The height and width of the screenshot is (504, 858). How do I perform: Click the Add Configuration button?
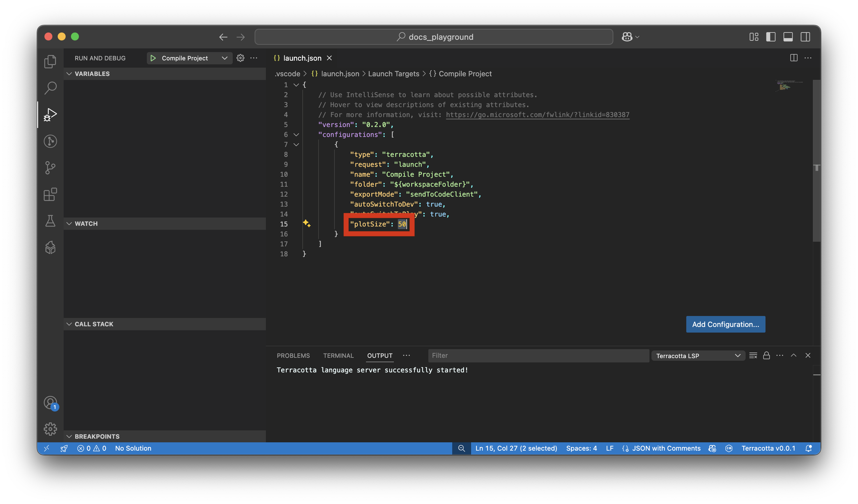tap(726, 325)
